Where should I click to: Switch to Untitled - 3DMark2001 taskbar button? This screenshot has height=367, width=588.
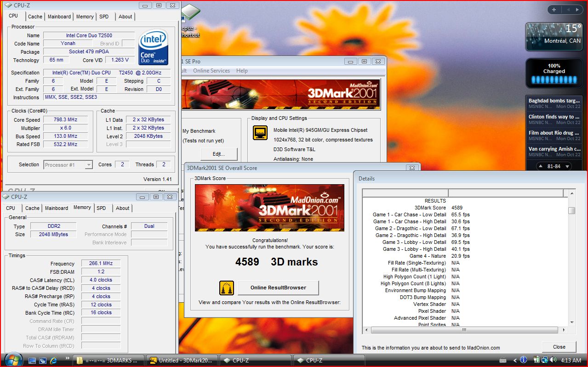pyautogui.click(x=182, y=361)
